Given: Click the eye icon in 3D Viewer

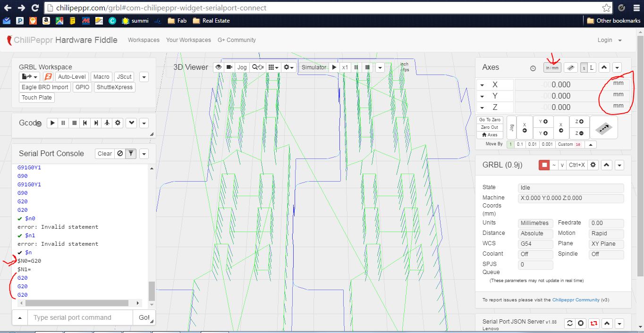Looking at the screenshot, I should (219, 67).
